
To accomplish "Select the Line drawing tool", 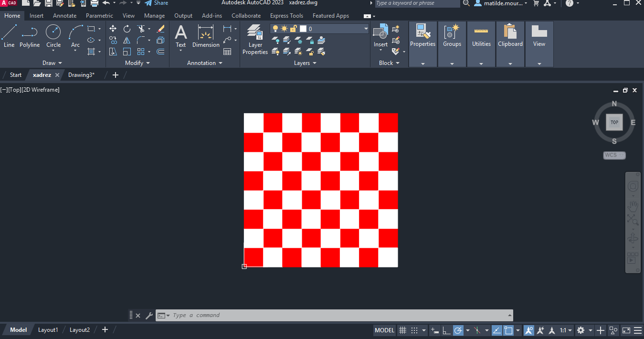I will click(x=9, y=36).
